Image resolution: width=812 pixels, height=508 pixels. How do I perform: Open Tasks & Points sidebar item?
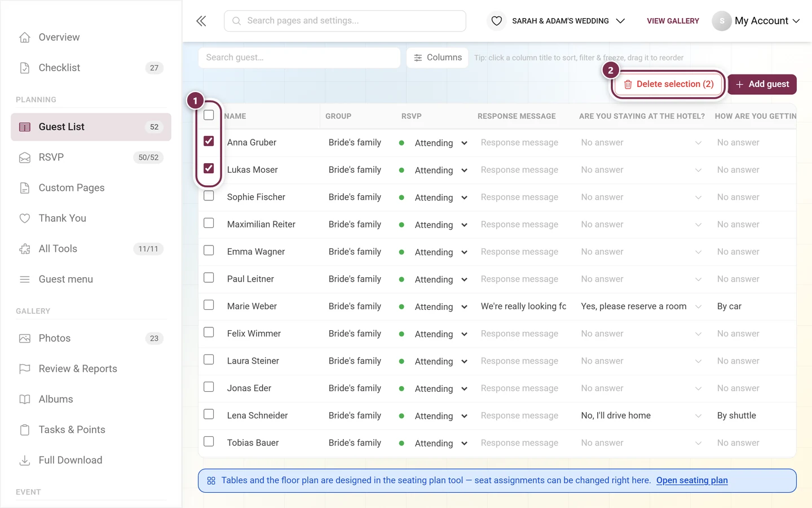click(x=91, y=430)
